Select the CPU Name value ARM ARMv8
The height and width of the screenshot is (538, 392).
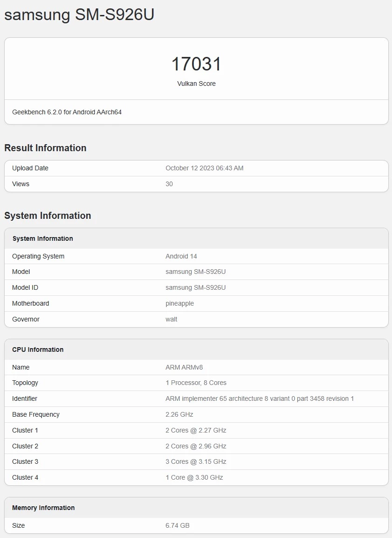pyautogui.click(x=185, y=367)
